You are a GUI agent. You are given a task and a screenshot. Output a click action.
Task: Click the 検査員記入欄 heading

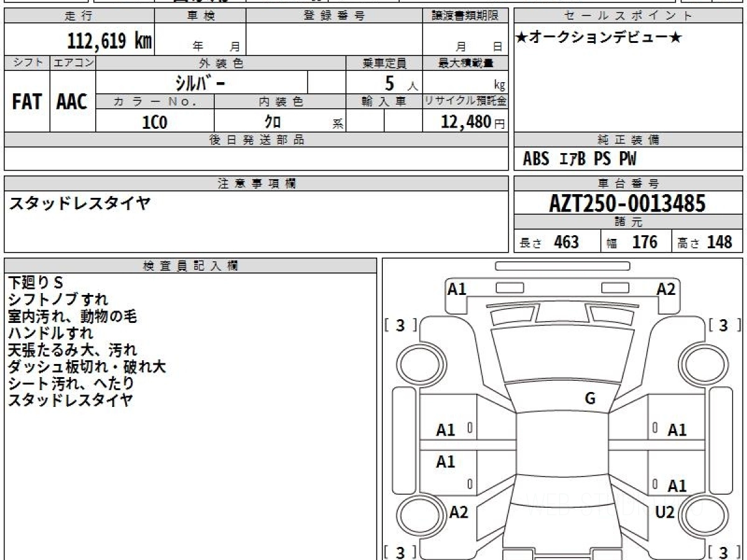point(190,266)
